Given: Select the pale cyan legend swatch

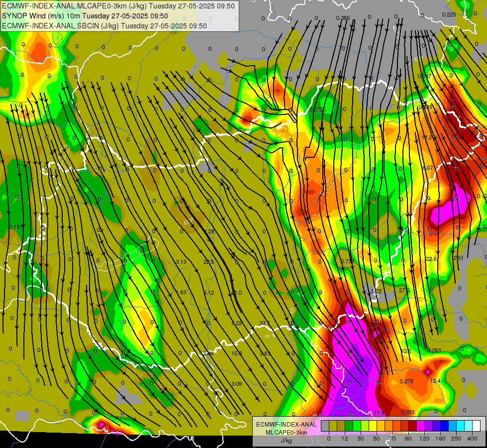Looking at the screenshot, I should [469, 426].
